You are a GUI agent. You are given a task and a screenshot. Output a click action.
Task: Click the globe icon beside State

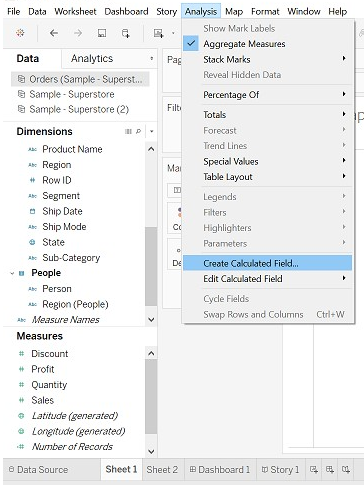(x=32, y=242)
